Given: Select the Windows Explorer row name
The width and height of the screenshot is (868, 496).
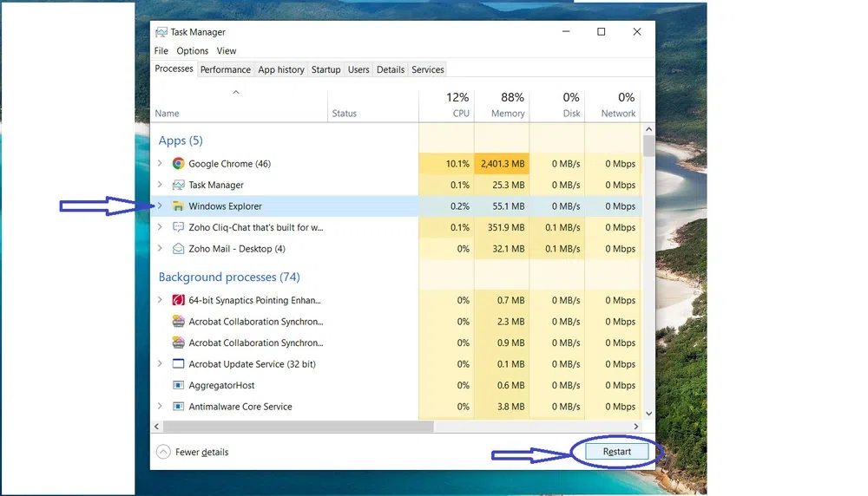Looking at the screenshot, I should click(x=226, y=206).
